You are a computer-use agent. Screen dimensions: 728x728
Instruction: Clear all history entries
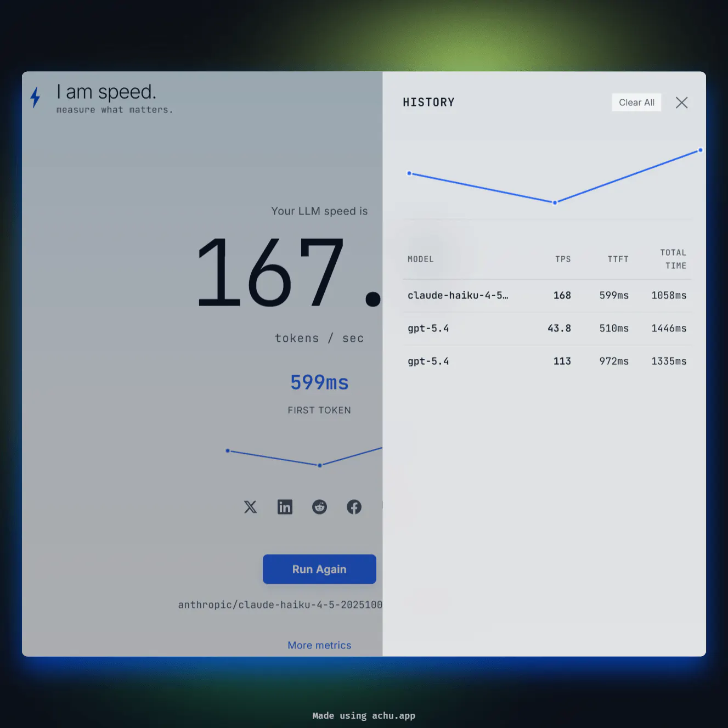click(x=636, y=103)
